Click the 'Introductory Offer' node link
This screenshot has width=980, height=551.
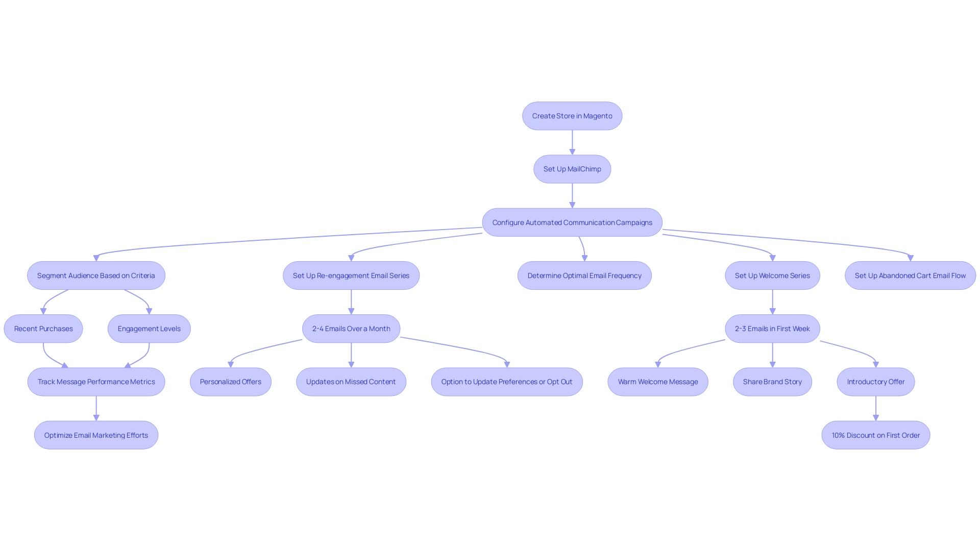(876, 382)
